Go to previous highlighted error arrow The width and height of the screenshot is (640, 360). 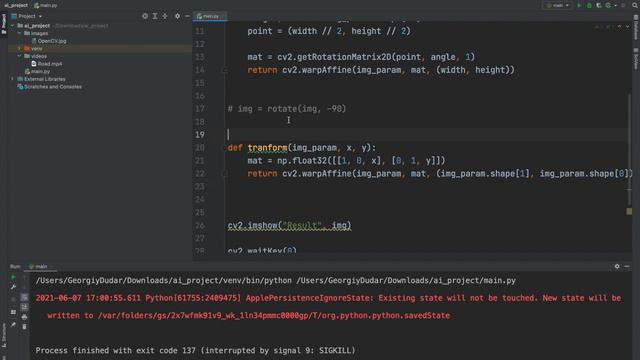[x=619, y=26]
